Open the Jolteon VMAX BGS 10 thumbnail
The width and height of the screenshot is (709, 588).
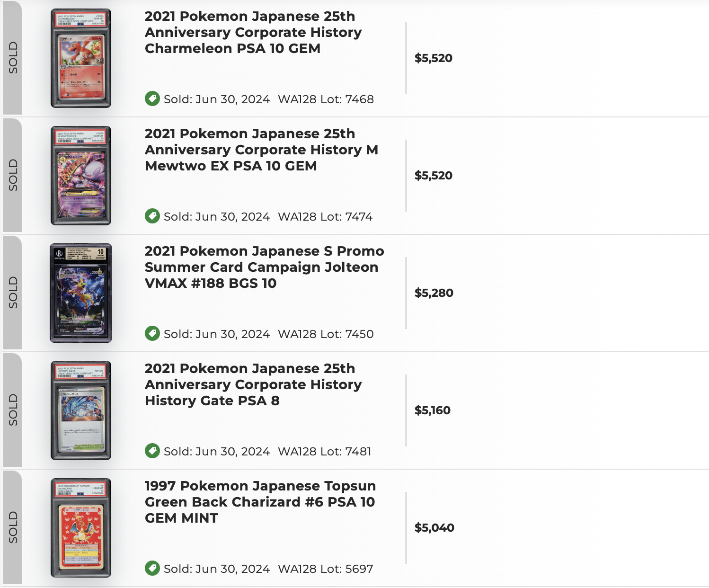(x=81, y=293)
